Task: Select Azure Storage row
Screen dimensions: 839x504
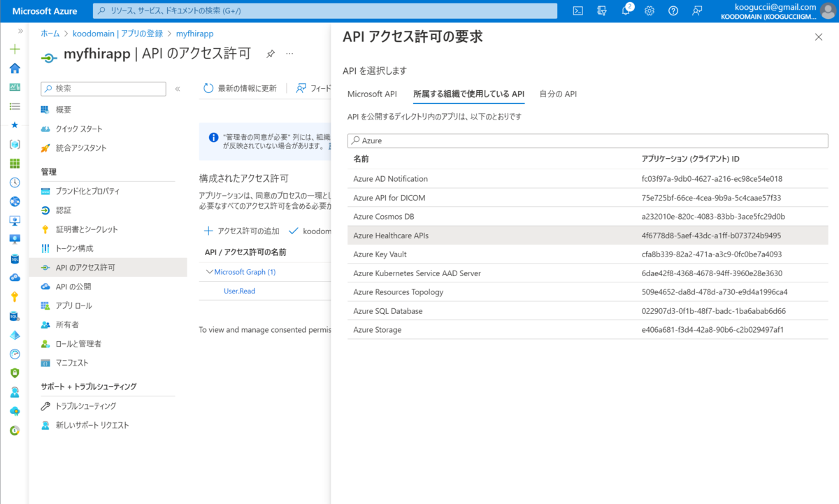Action: coord(587,330)
